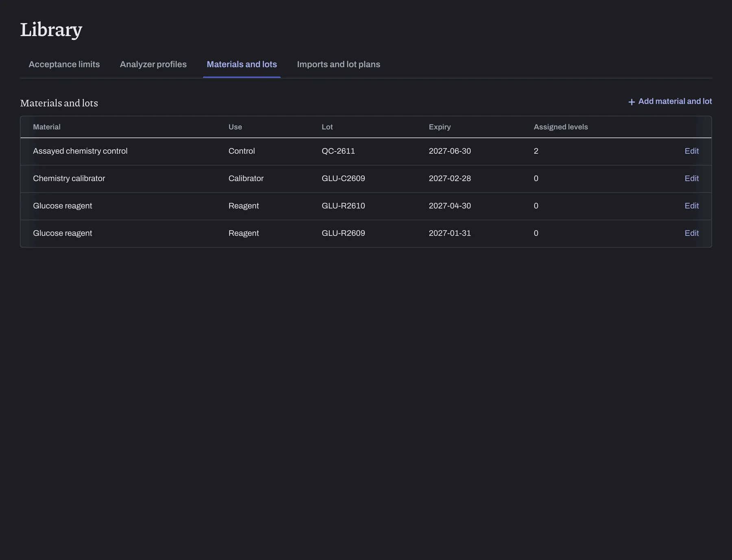
Task: Click the Add material and lot link text
Action: pyautogui.click(x=675, y=101)
